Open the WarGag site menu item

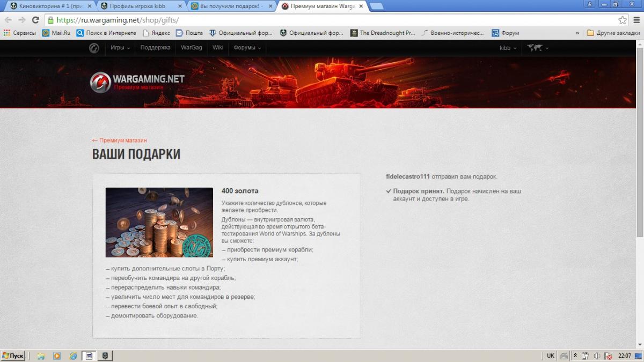pyautogui.click(x=192, y=48)
